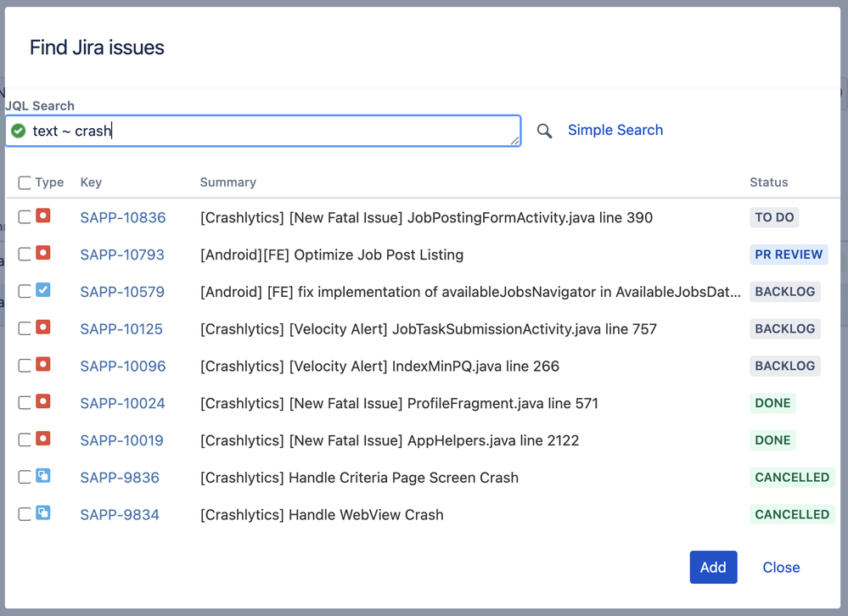
Task: Tick the checkbox for SAPP-10019
Action: [x=25, y=440]
